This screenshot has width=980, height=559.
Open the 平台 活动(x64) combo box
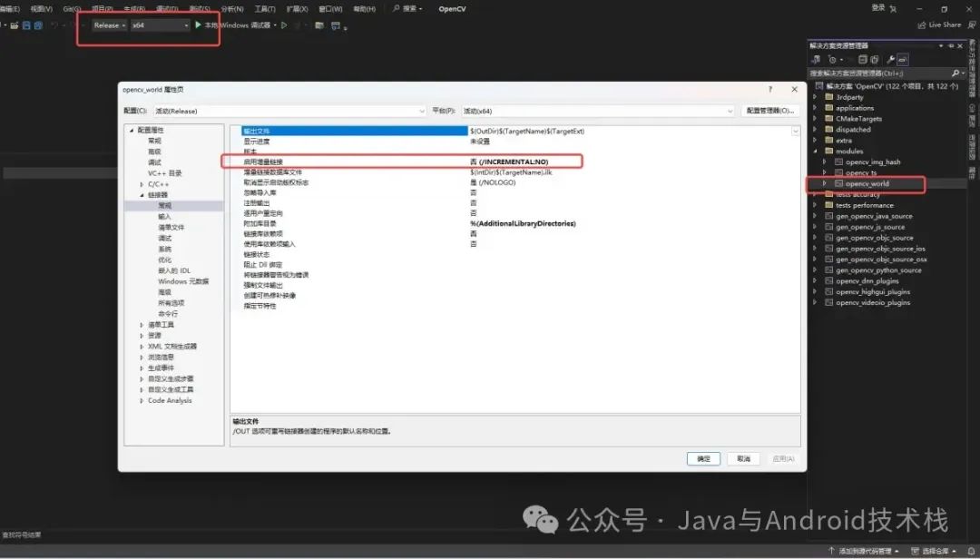tap(598, 111)
